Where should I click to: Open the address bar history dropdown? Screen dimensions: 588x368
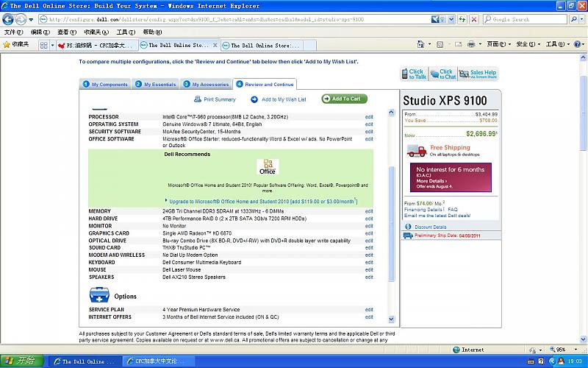point(451,19)
